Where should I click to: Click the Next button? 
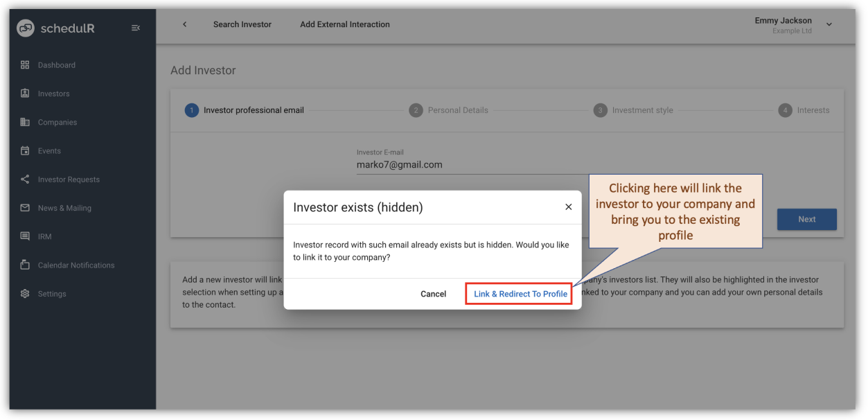(x=806, y=219)
